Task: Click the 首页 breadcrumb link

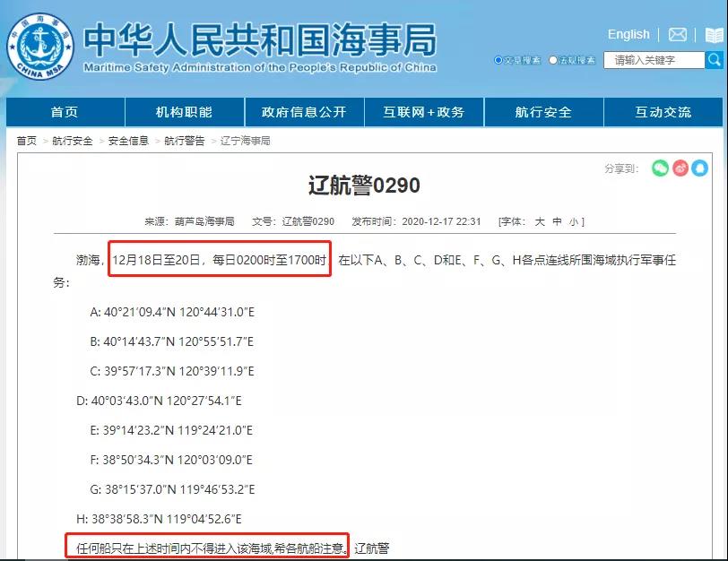Action: (x=27, y=141)
